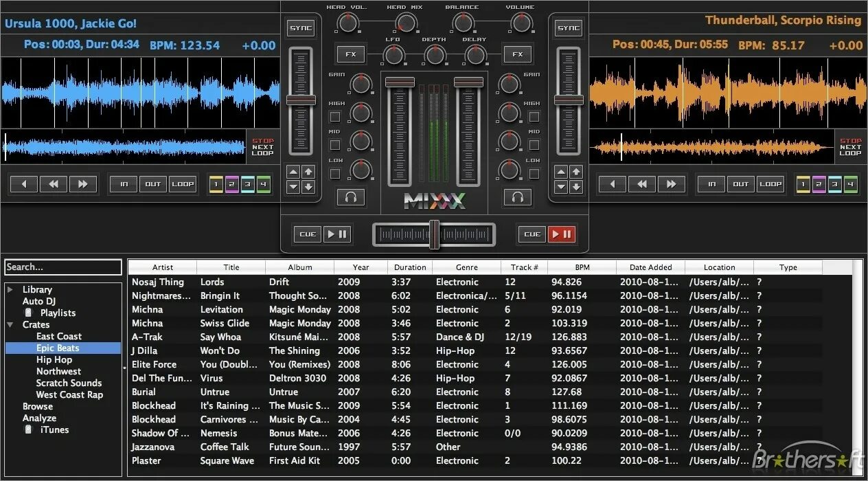Set loop IN point on the right deck
Viewport: 868px width, 481px height.
[x=711, y=184]
